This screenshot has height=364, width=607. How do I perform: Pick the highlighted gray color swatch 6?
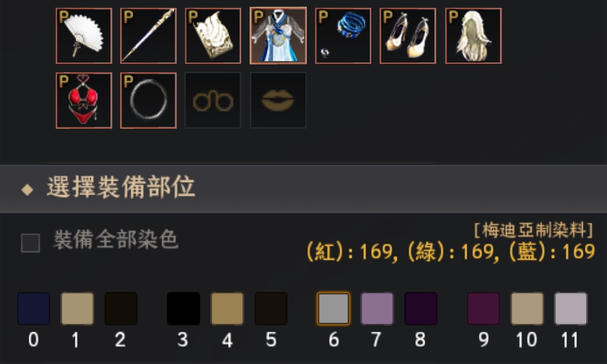click(333, 309)
